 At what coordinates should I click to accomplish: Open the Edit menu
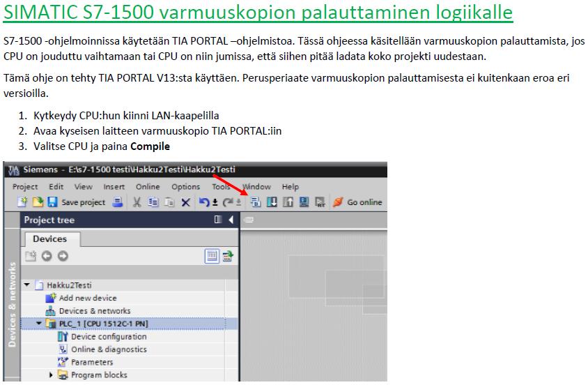56,186
